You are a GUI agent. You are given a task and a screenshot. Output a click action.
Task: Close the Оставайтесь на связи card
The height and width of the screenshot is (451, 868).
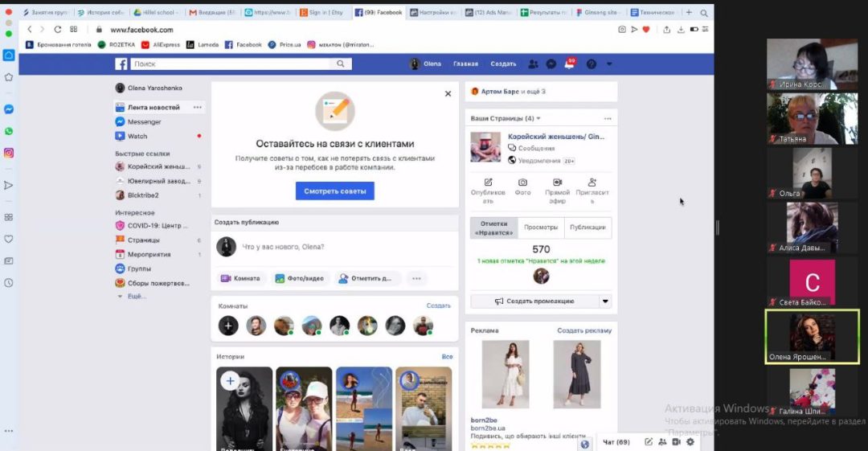[448, 94]
